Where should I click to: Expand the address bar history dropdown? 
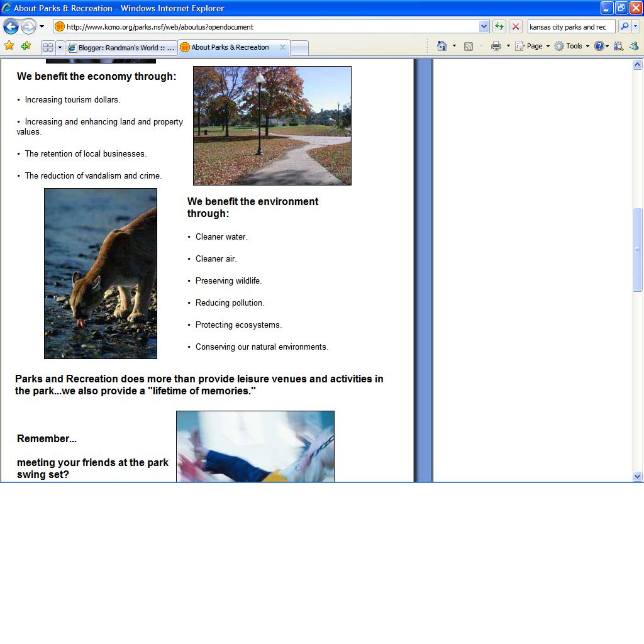pos(484,26)
